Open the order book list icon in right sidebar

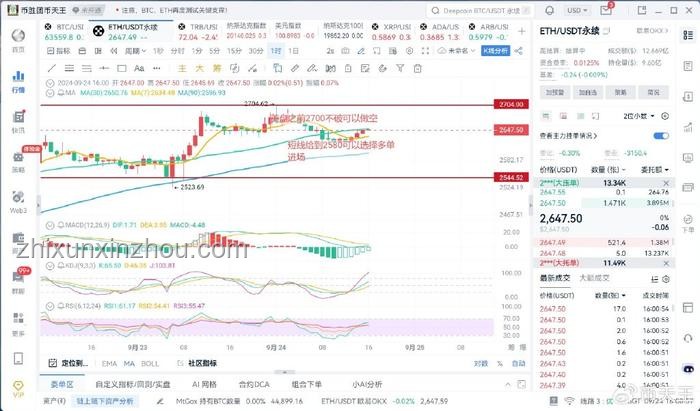[688, 35]
